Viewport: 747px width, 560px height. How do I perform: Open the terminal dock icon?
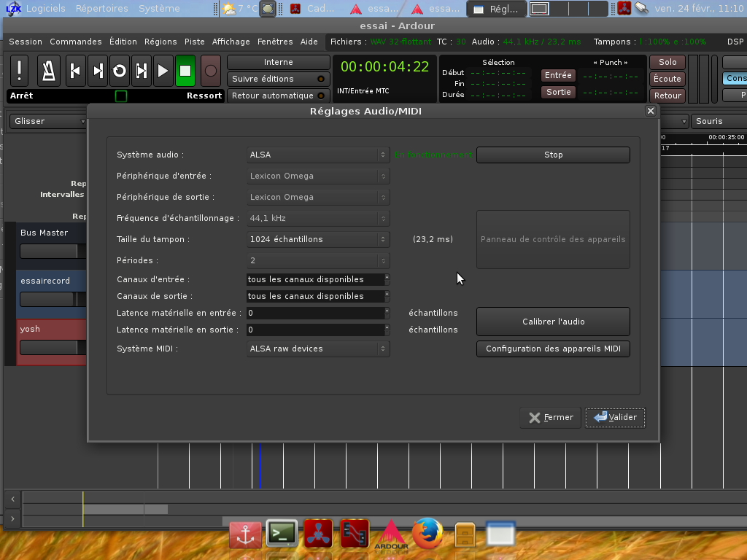[x=282, y=534]
